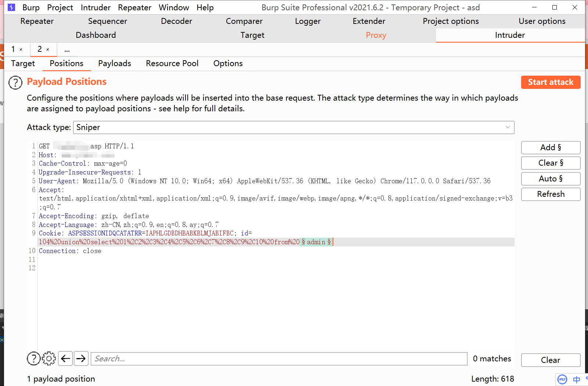Open the Positions sub-tab

(66, 64)
